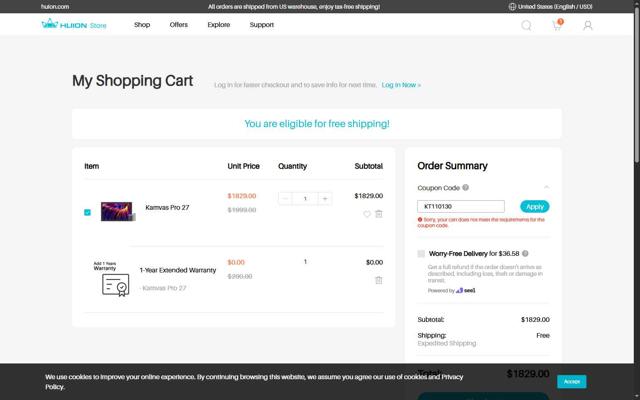Click the Kamvas Pro 27 quantity field

(305, 198)
